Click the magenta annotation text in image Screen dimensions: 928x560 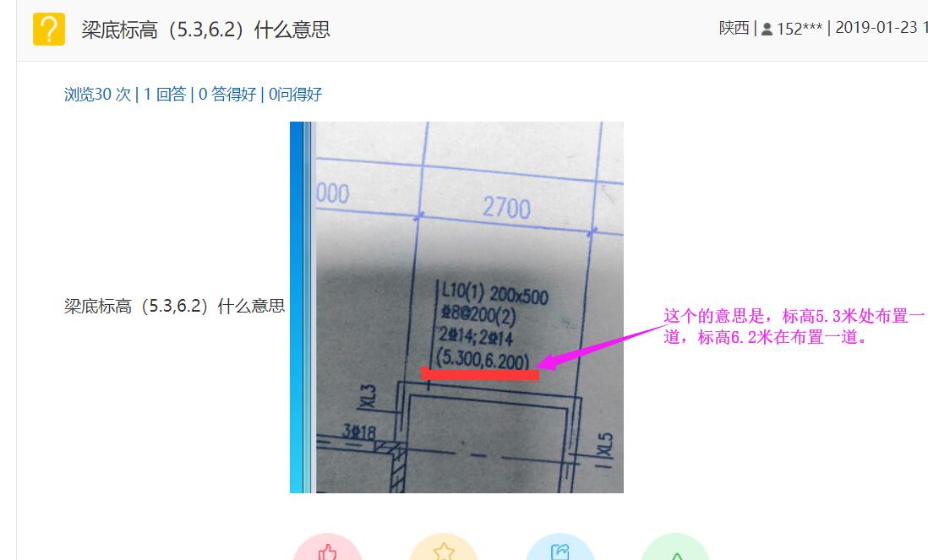[x=794, y=326]
